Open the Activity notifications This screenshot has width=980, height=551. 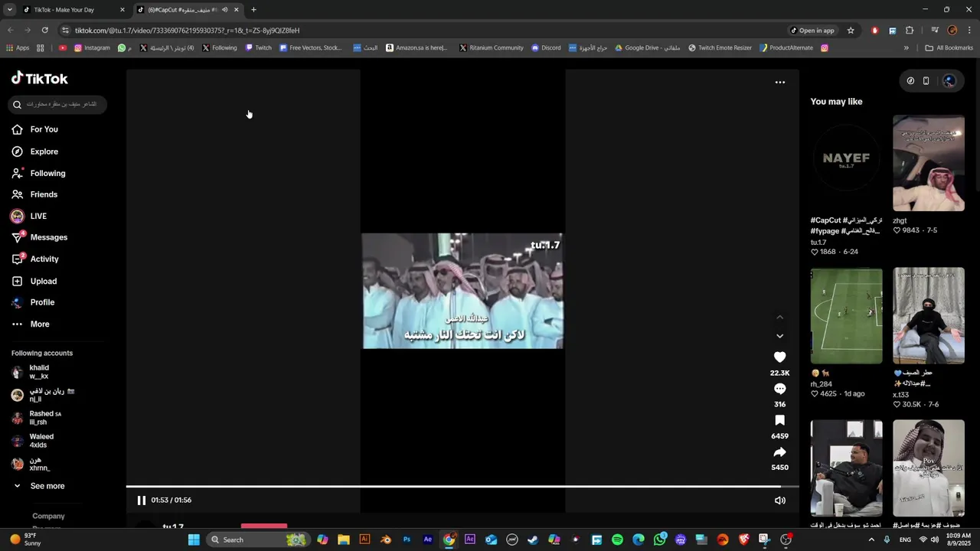(x=35, y=259)
